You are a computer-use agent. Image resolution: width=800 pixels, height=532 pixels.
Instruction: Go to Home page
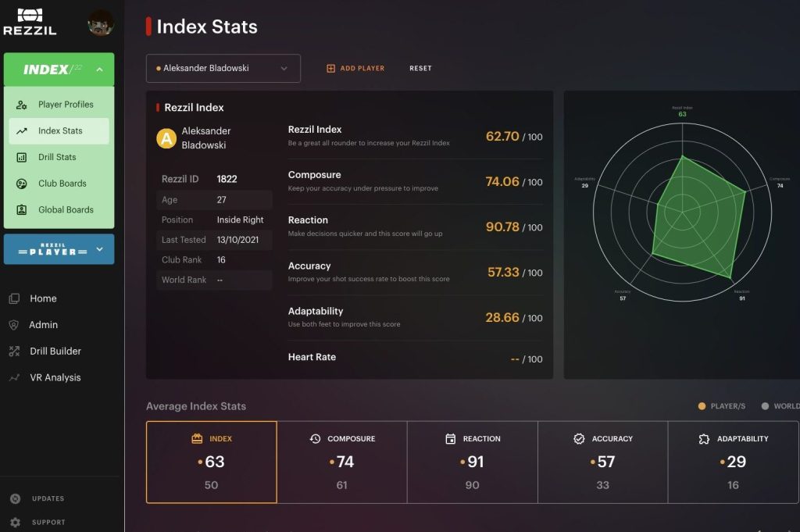click(43, 298)
